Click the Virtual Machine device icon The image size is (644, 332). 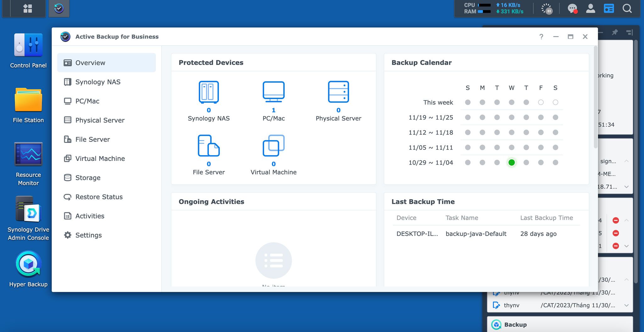pos(274,145)
